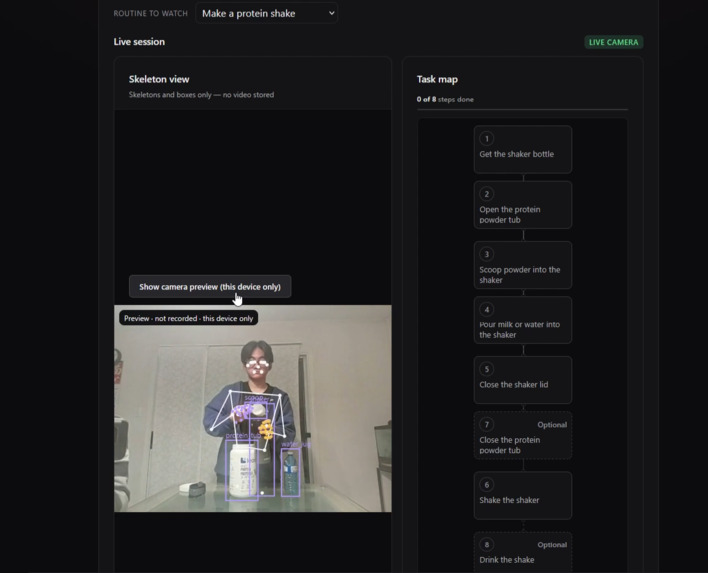Click the step 6 number circle

[x=487, y=484]
